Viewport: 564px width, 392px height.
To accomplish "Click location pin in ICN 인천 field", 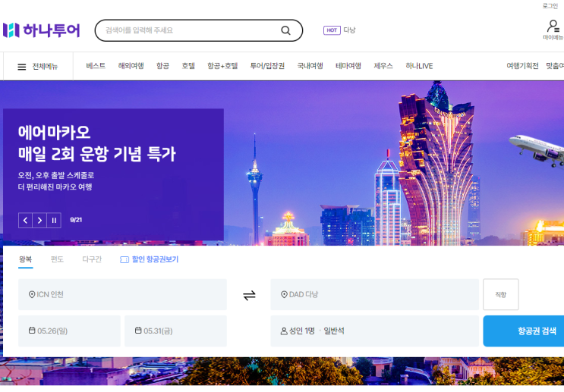I will pos(32,295).
